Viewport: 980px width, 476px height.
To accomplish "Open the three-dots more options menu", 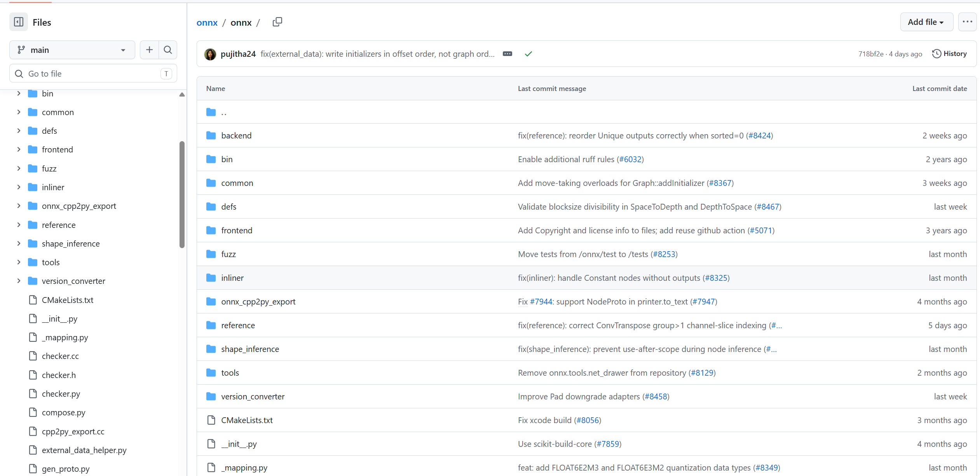I will pos(967,22).
